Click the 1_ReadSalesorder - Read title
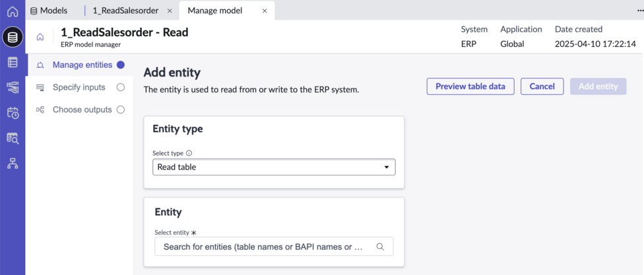This screenshot has width=644, height=275. click(x=125, y=32)
